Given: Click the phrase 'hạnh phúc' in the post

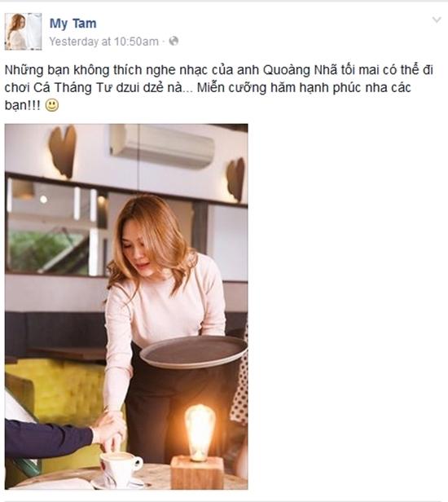Looking at the screenshot, I should [x=329, y=87].
